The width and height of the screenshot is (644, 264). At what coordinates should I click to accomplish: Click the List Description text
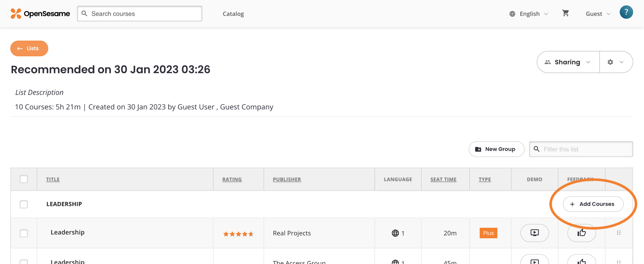39,92
